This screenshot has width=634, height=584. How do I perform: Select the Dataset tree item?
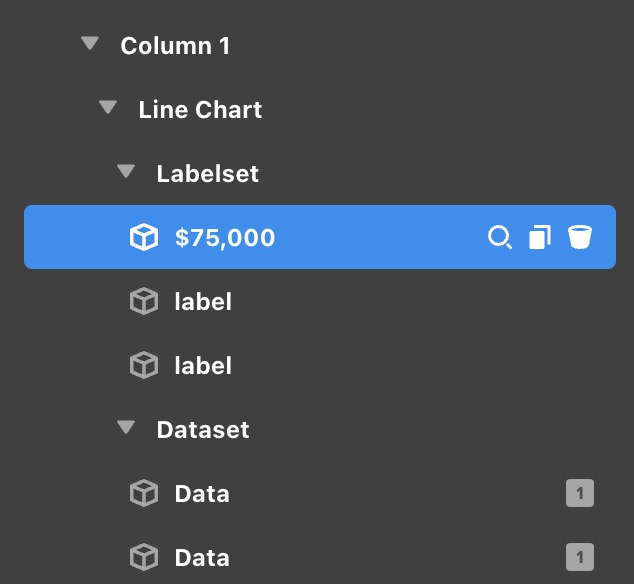click(203, 429)
